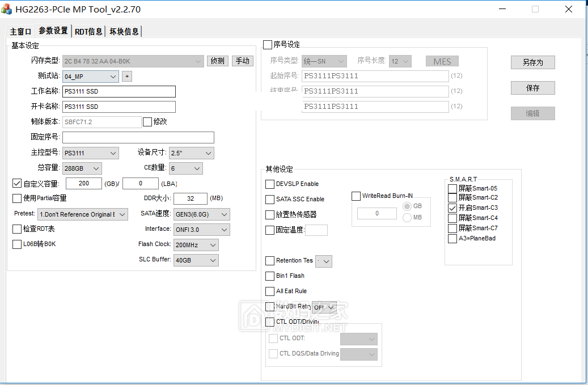Viewport: 588px width, 385px height.
Task: Open the Interface ONFI 3.0 dropdown
Action: tap(201, 230)
